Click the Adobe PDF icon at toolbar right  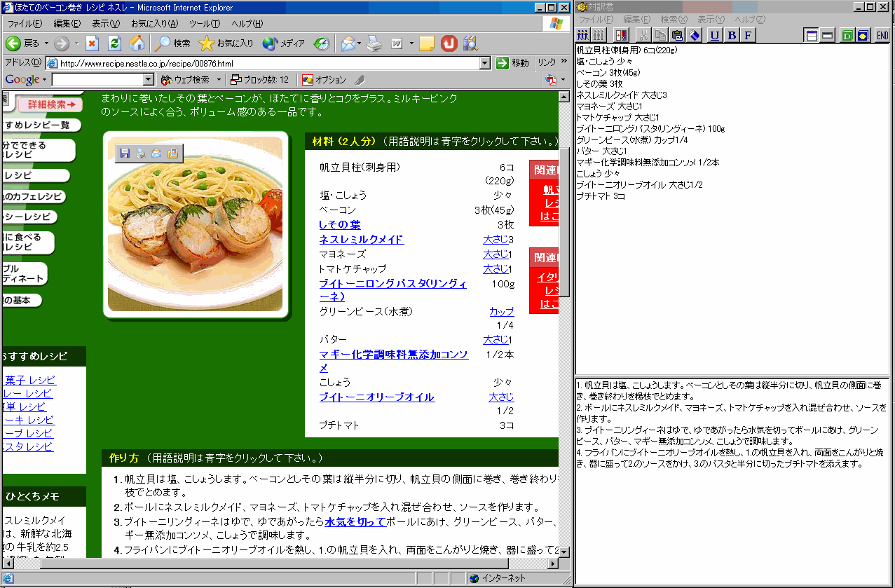(x=551, y=80)
